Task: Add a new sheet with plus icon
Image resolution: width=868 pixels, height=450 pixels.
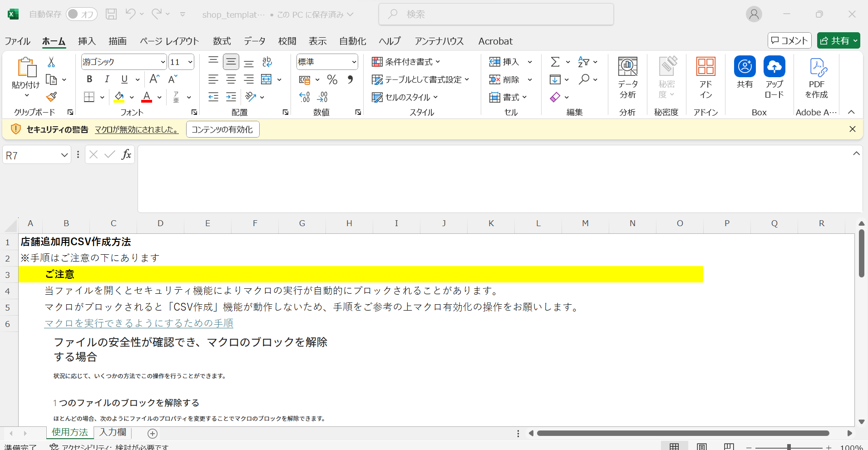Action: [x=153, y=434]
